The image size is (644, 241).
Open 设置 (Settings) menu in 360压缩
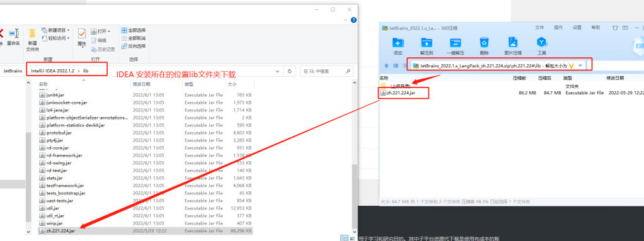577,28
